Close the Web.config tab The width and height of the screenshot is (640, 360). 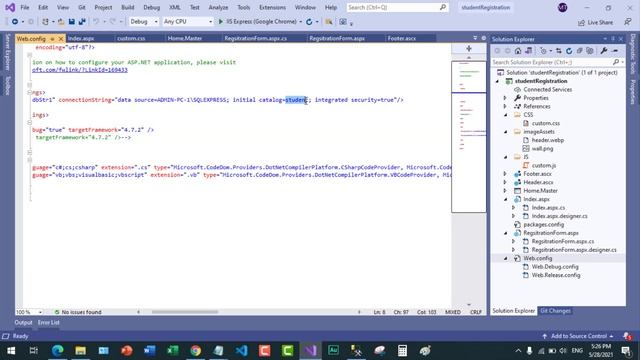click(x=61, y=39)
